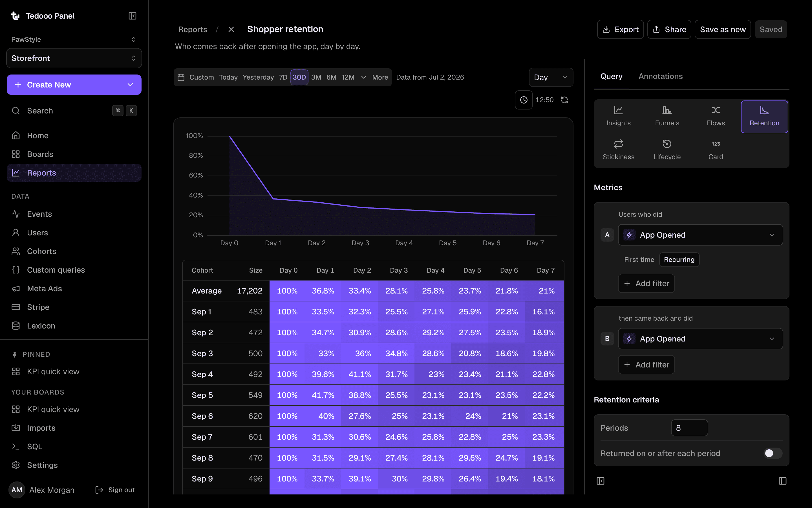Select the Flows report type
The height and width of the screenshot is (508, 812).
(x=716, y=116)
